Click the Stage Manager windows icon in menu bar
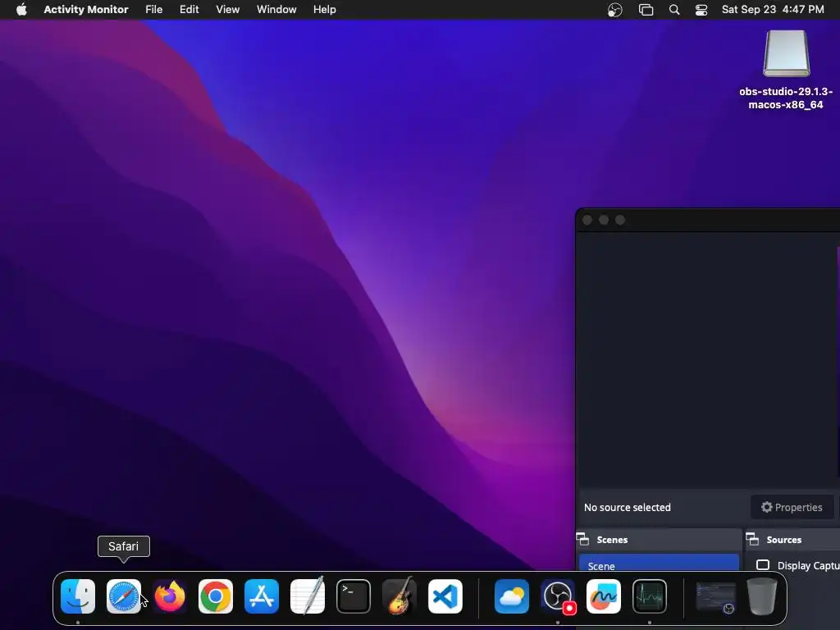The height and width of the screenshot is (630, 840). [646, 10]
